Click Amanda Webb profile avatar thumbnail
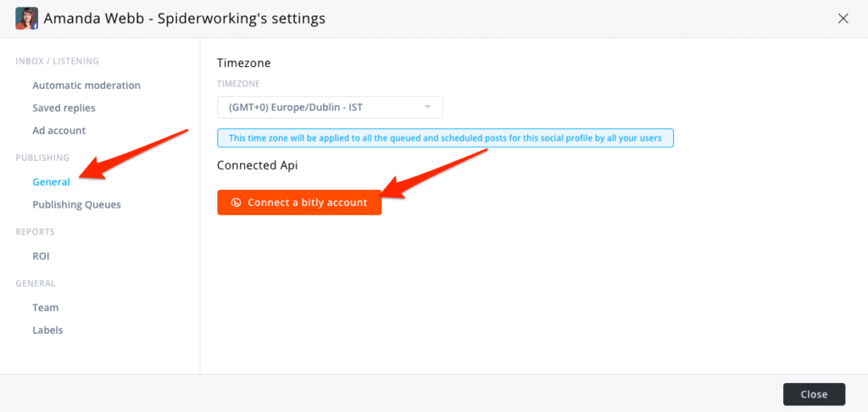This screenshot has width=868, height=412. point(27,18)
